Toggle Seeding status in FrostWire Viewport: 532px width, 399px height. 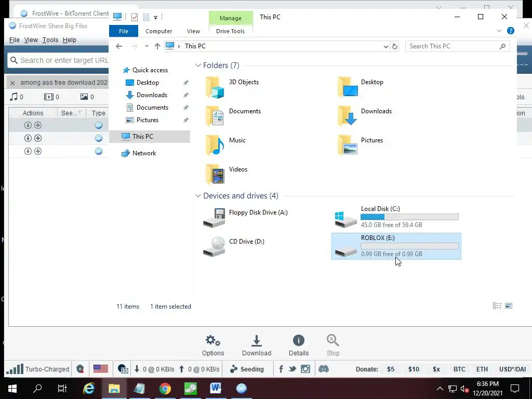[x=247, y=369]
